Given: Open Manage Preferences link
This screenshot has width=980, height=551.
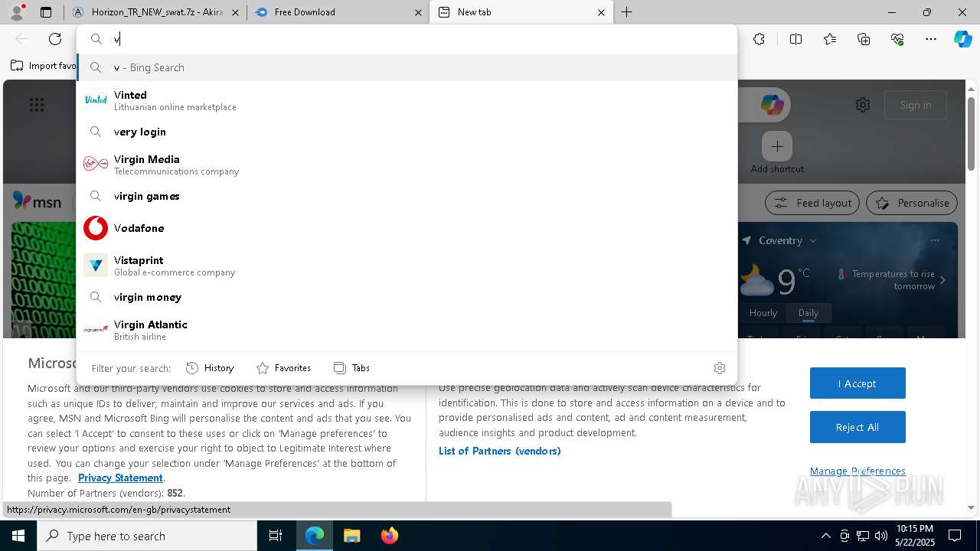Looking at the screenshot, I should 857,471.
